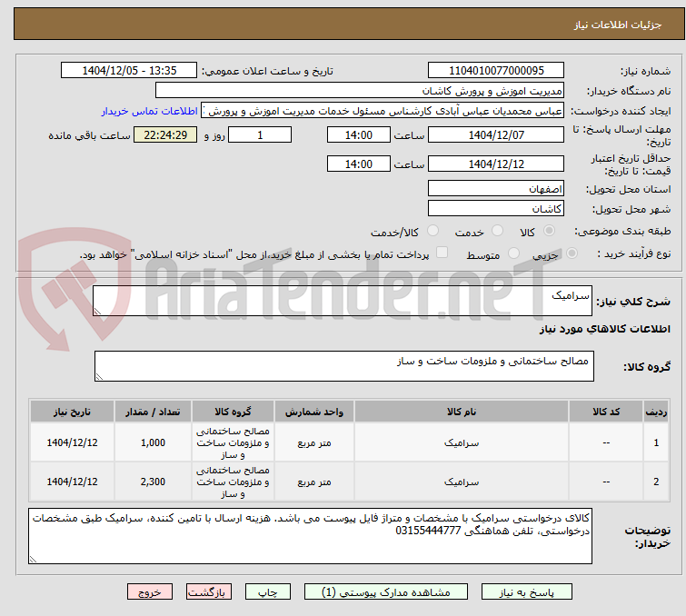Image resolution: width=686 pixels, height=616 pixels.
Task: Select the متوسط purchase type radio
Action: [x=513, y=253]
